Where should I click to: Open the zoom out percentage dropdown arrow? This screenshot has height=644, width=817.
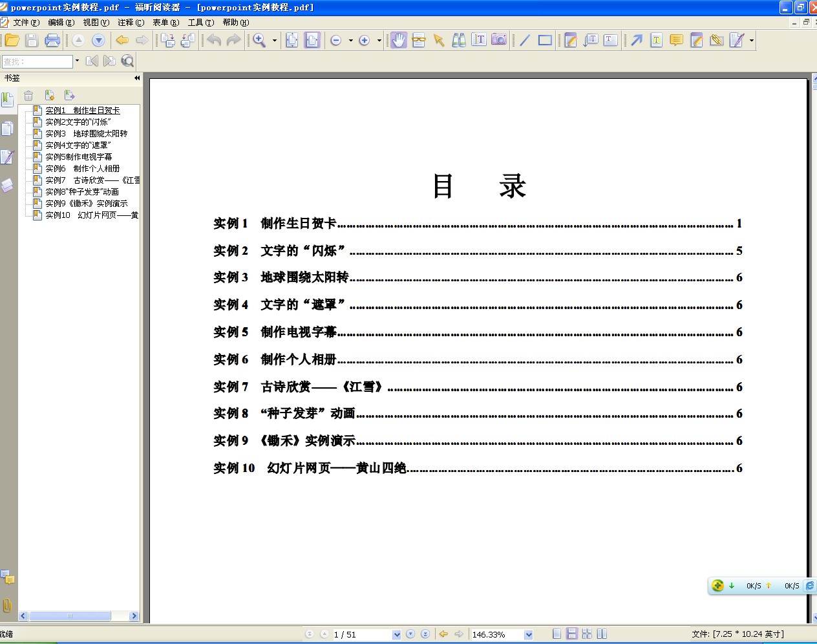tap(351, 40)
